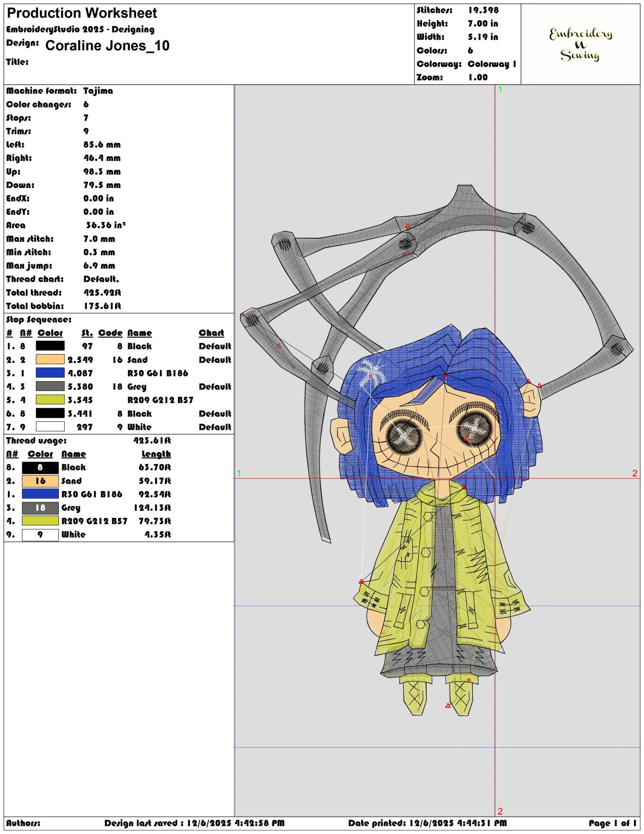Image resolution: width=644 pixels, height=834 pixels.
Task: Click the Black thread usage swatch labeled 8
Action: (40, 467)
